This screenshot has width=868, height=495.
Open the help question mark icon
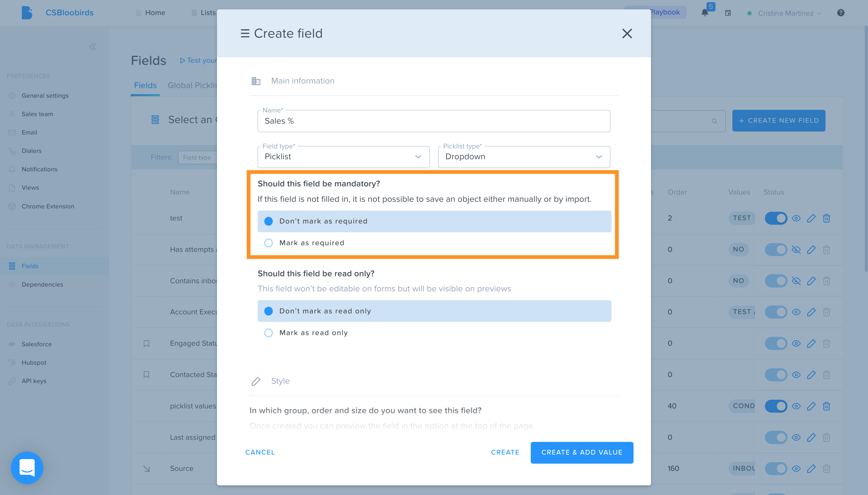841,13
